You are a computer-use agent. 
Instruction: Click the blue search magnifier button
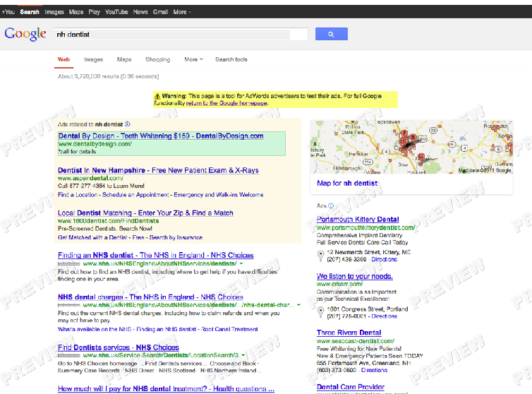(331, 34)
